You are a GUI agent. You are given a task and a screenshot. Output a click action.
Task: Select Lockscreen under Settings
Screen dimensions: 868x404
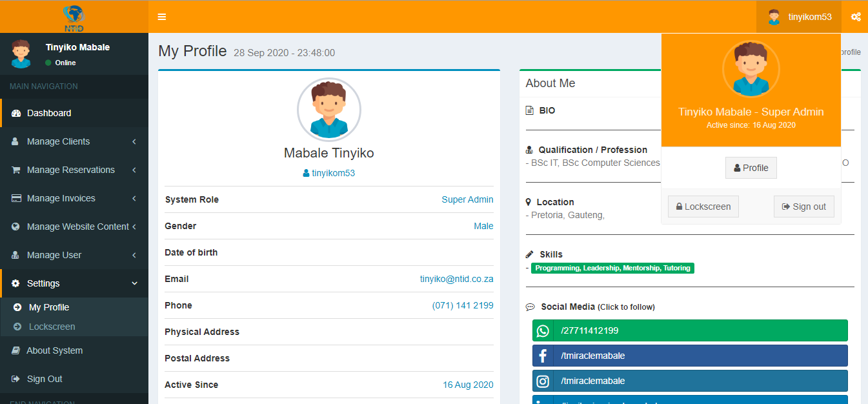click(52, 327)
